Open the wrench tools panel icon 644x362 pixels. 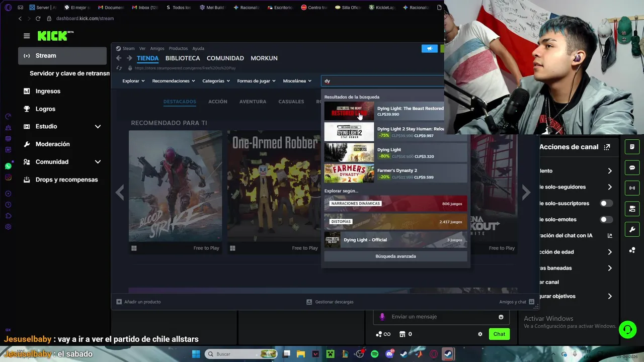[632, 229]
